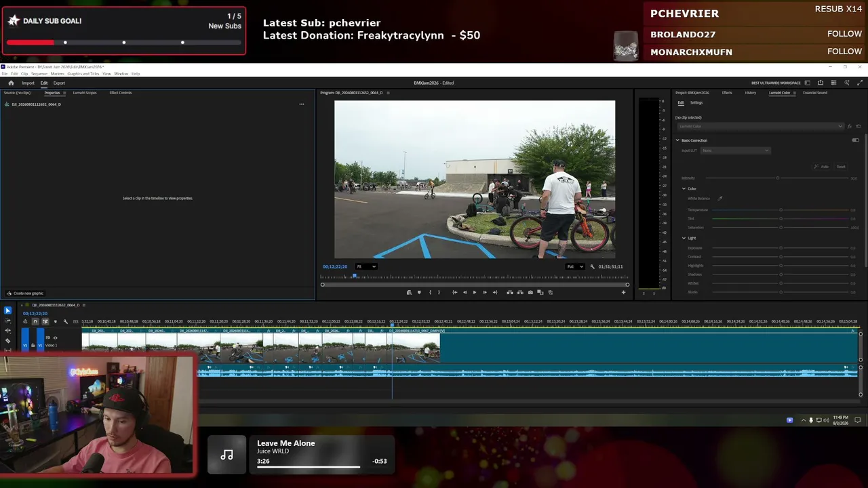Image resolution: width=868 pixels, height=488 pixels.
Task: Adjust the Temperature slider handle
Action: coord(781,210)
